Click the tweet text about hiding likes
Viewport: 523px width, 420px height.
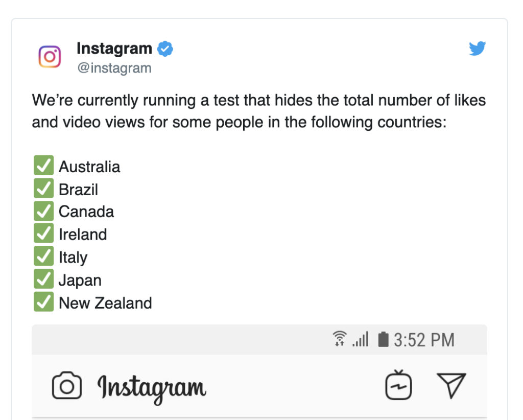(x=259, y=111)
